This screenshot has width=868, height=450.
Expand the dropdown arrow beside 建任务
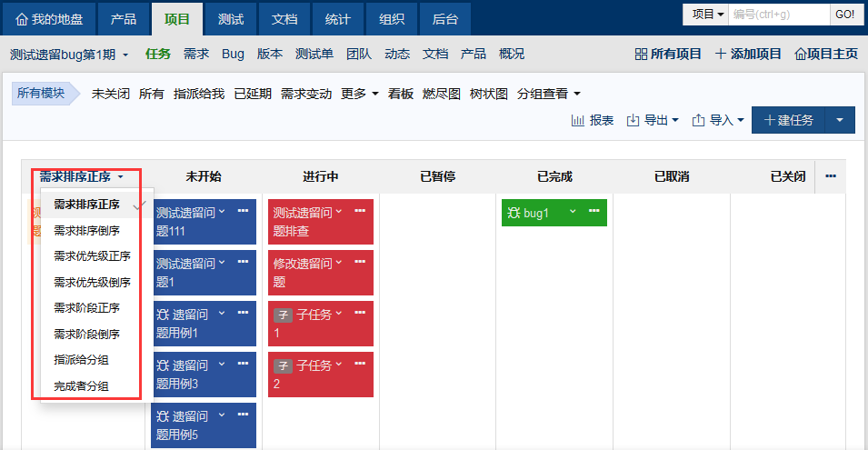tap(840, 120)
